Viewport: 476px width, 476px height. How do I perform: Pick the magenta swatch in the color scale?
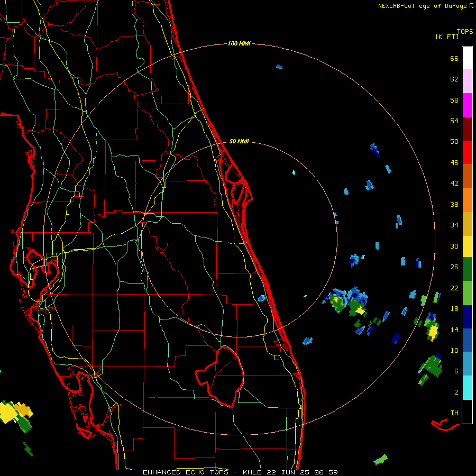(x=467, y=105)
